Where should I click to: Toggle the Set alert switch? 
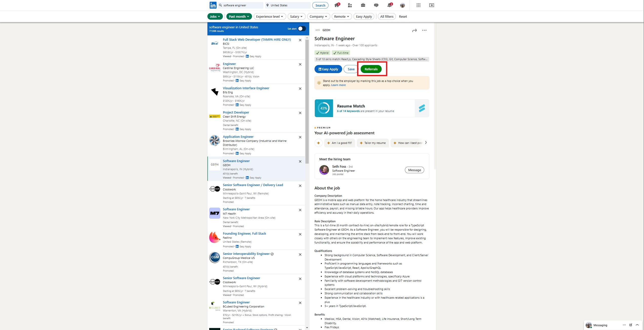point(301,29)
